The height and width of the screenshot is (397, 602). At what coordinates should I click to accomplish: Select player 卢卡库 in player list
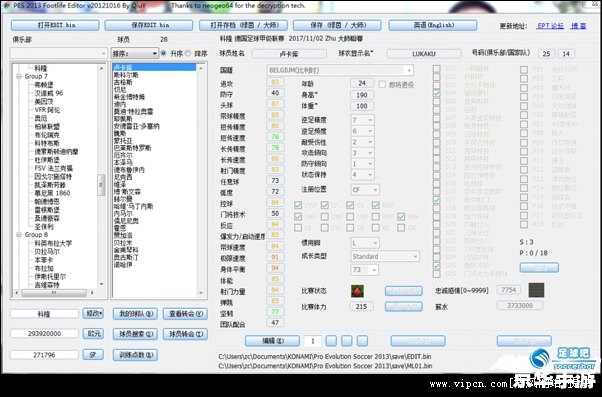click(x=154, y=68)
